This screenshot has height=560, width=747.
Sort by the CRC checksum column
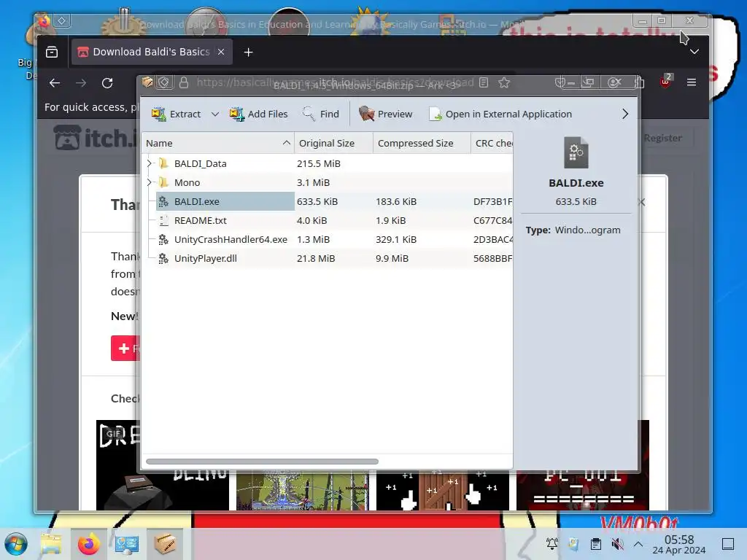click(x=492, y=144)
